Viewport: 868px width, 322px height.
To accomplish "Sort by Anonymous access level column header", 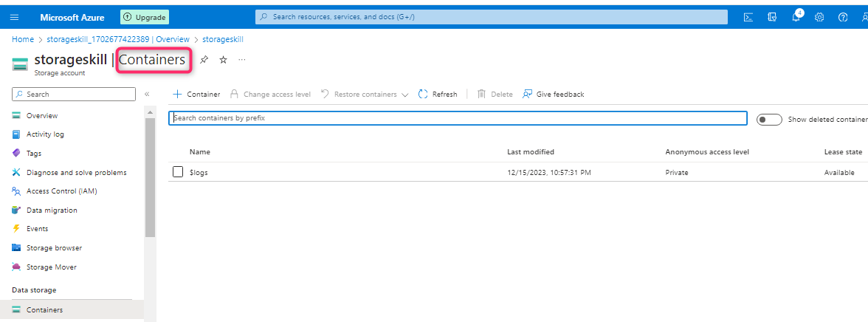I will 707,152.
